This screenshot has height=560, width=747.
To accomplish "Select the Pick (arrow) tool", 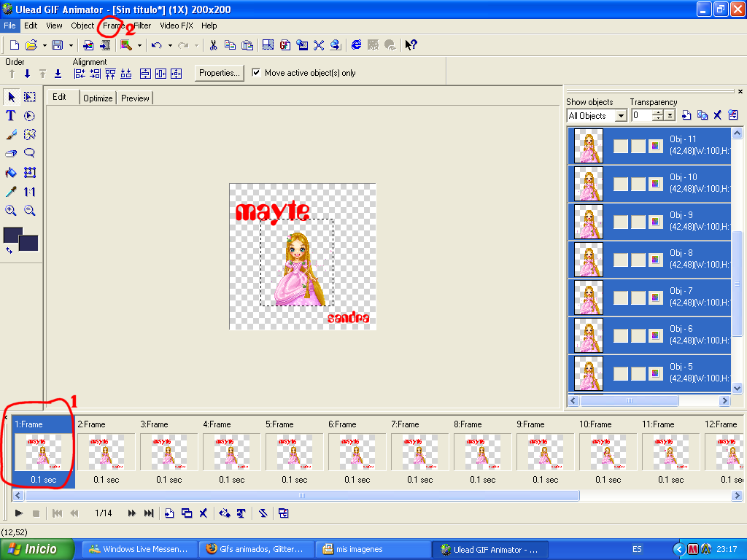I will click(11, 97).
